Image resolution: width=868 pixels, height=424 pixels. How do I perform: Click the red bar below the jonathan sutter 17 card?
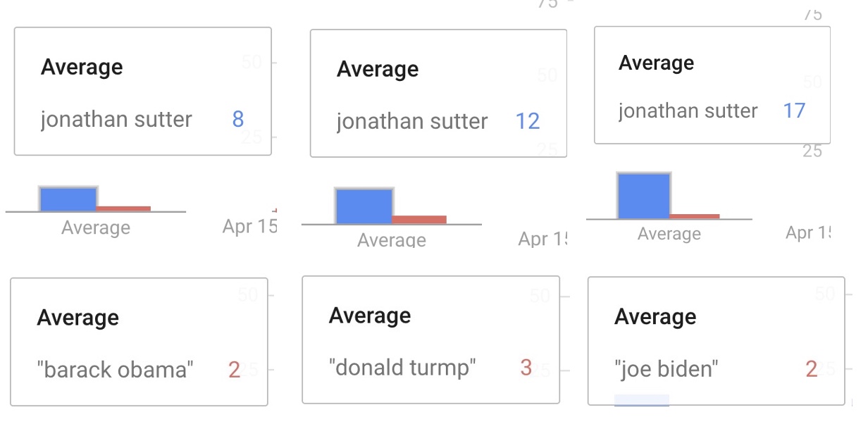coord(695,216)
